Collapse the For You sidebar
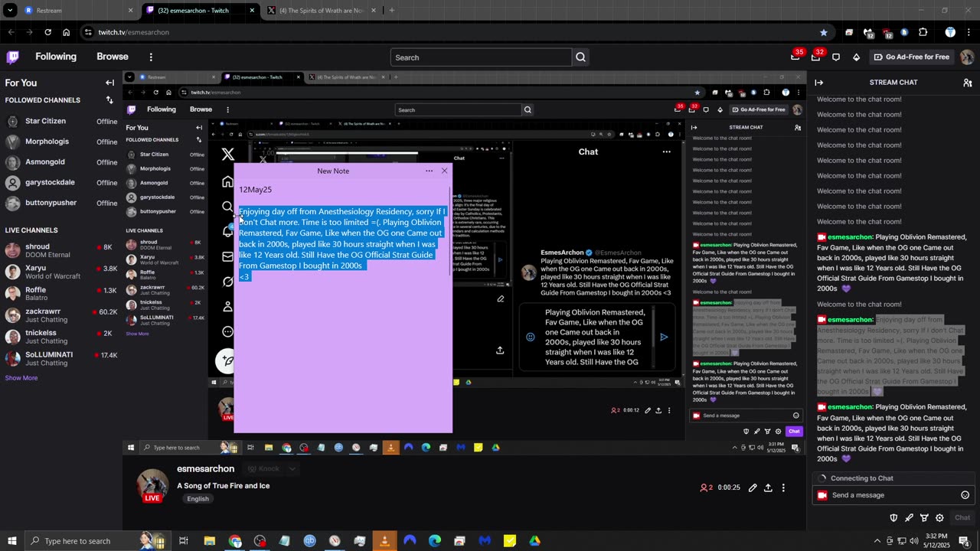Image resolution: width=980 pixels, height=551 pixels. [109, 83]
